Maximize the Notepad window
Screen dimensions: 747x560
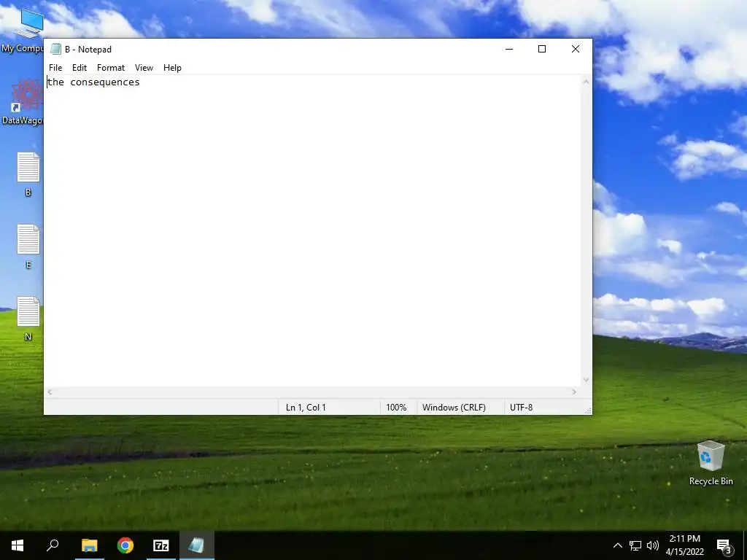(542, 49)
